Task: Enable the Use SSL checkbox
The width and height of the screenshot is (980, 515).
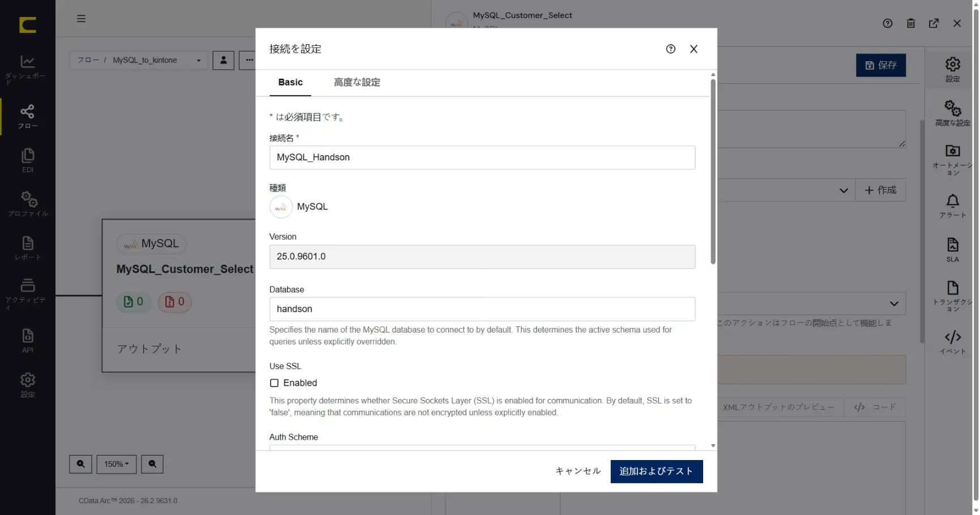Action: tap(274, 384)
